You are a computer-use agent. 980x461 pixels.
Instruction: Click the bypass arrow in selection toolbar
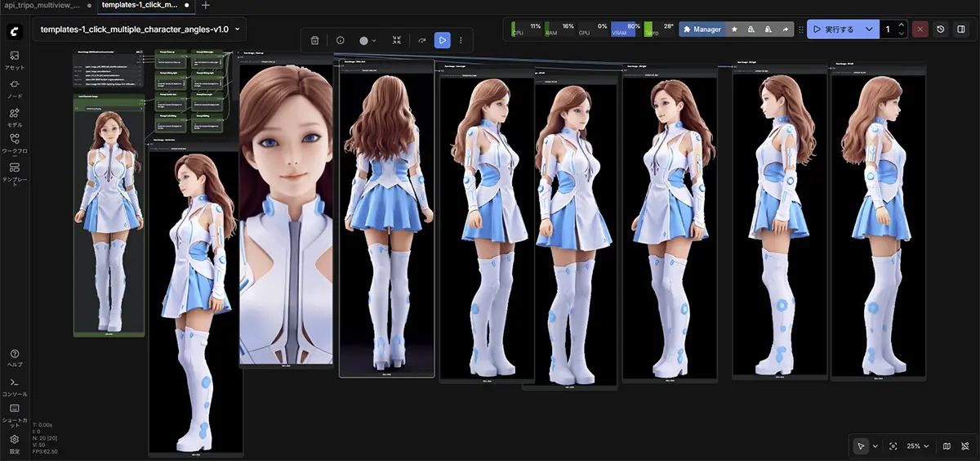click(x=422, y=40)
